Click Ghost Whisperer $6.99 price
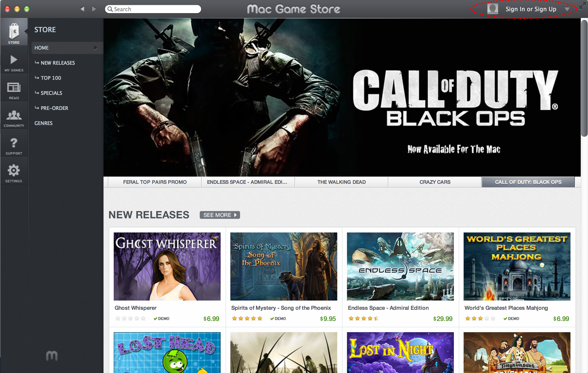This screenshot has width=588, height=373. 211,319
